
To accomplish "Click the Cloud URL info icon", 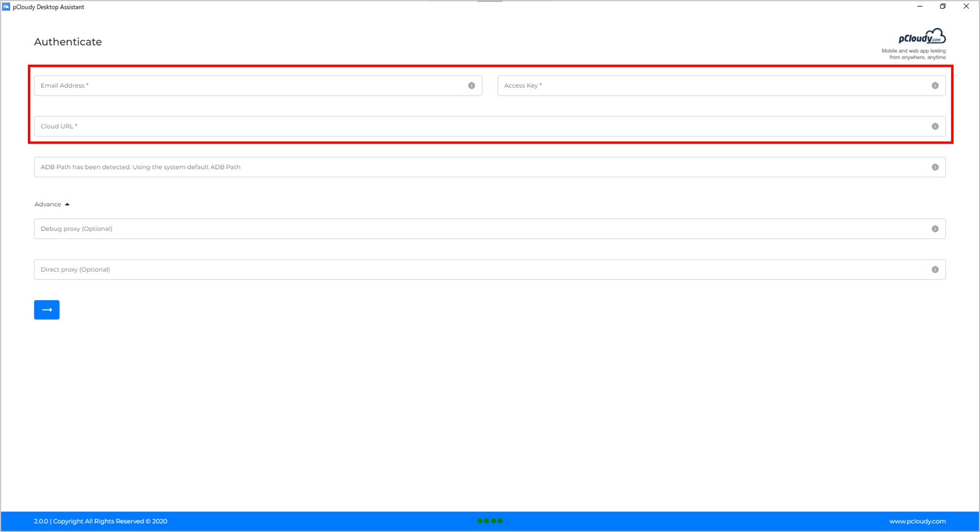I will coord(935,126).
